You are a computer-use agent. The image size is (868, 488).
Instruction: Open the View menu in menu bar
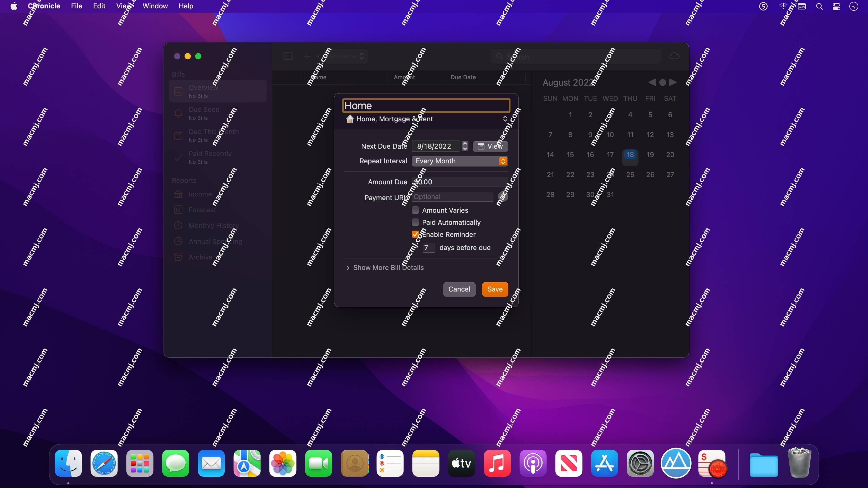coord(125,6)
